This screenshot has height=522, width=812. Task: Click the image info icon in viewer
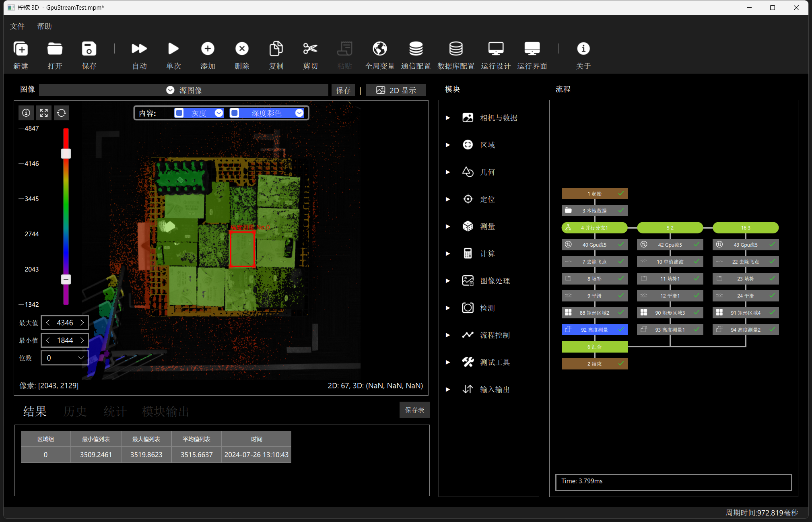pos(26,113)
